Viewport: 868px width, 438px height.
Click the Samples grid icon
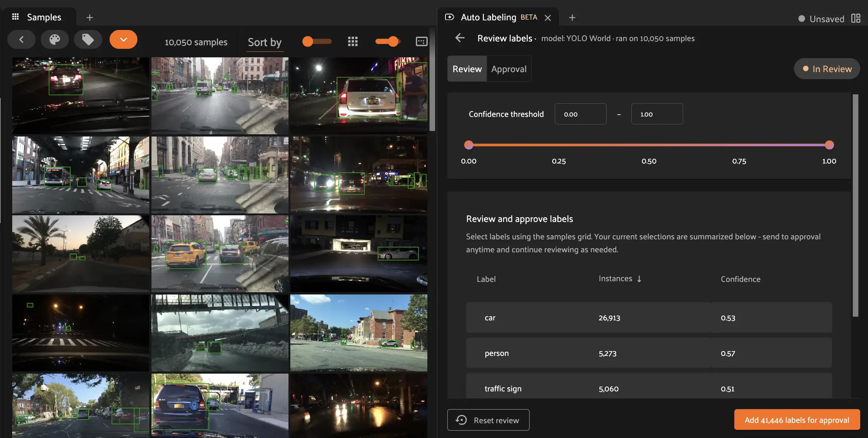pos(16,17)
